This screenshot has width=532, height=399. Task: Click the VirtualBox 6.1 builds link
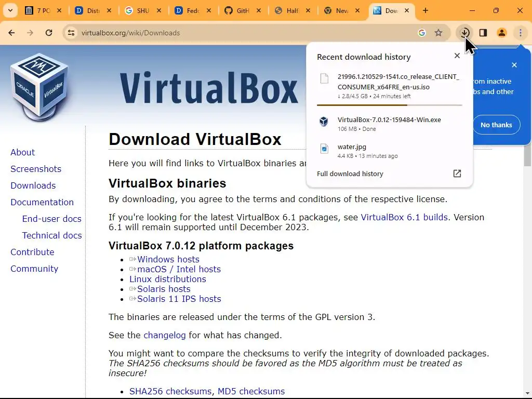[404, 217]
